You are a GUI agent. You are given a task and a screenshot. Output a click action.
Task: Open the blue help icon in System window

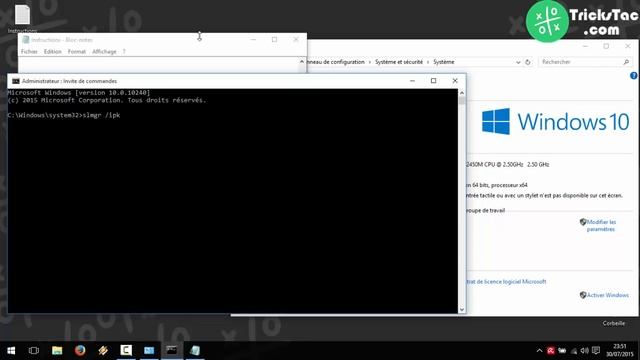(633, 76)
